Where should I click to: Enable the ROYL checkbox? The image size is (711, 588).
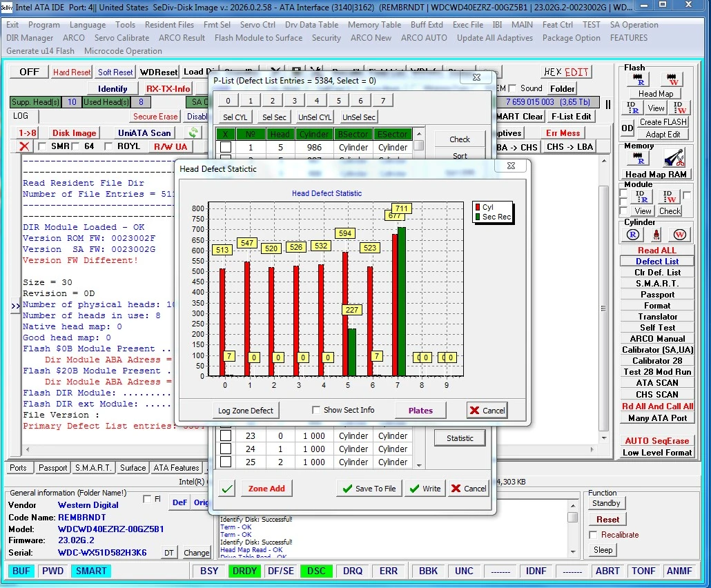(108, 146)
